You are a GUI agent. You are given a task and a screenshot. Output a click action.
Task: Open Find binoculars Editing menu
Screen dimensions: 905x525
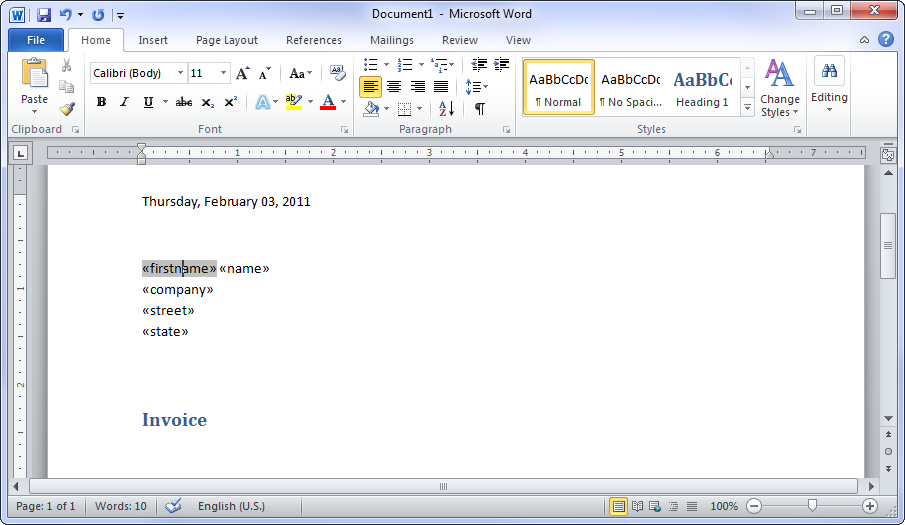tap(829, 85)
